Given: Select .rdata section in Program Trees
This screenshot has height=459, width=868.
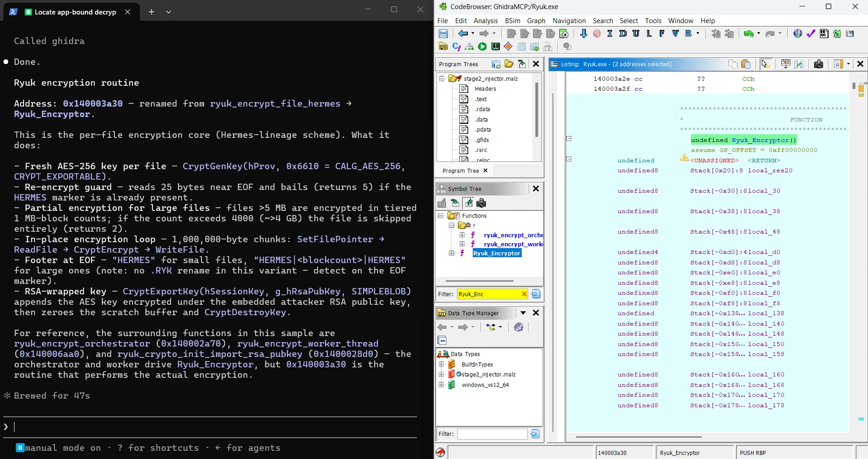Looking at the screenshot, I should coord(482,109).
